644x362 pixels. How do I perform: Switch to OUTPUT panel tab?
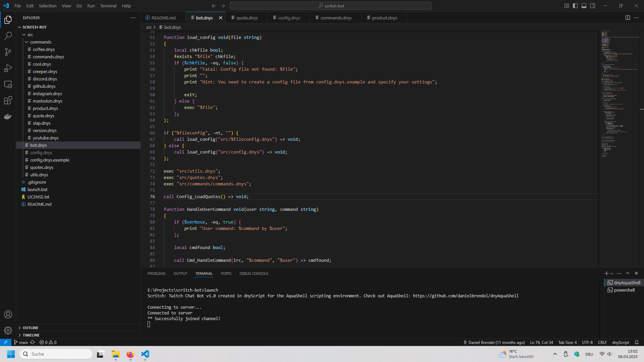point(180,274)
